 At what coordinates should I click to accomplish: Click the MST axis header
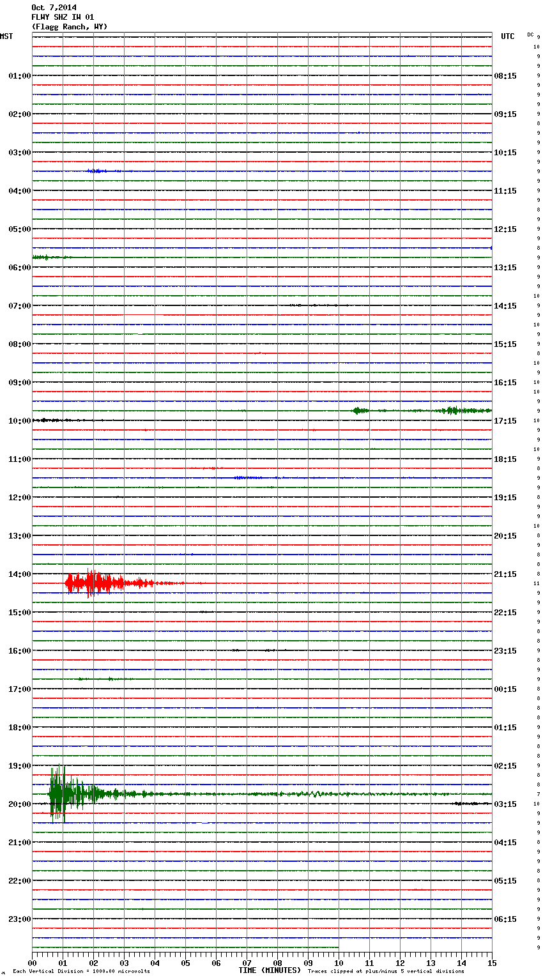[6, 36]
